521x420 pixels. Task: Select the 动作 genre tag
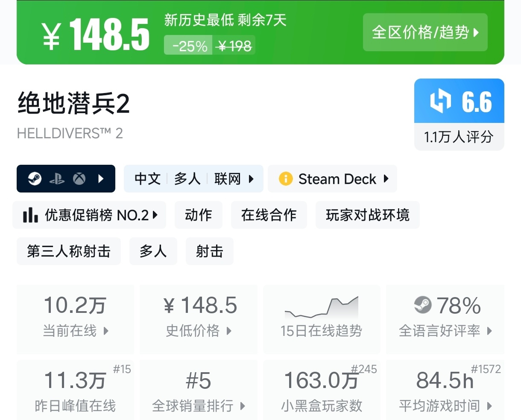tap(198, 215)
